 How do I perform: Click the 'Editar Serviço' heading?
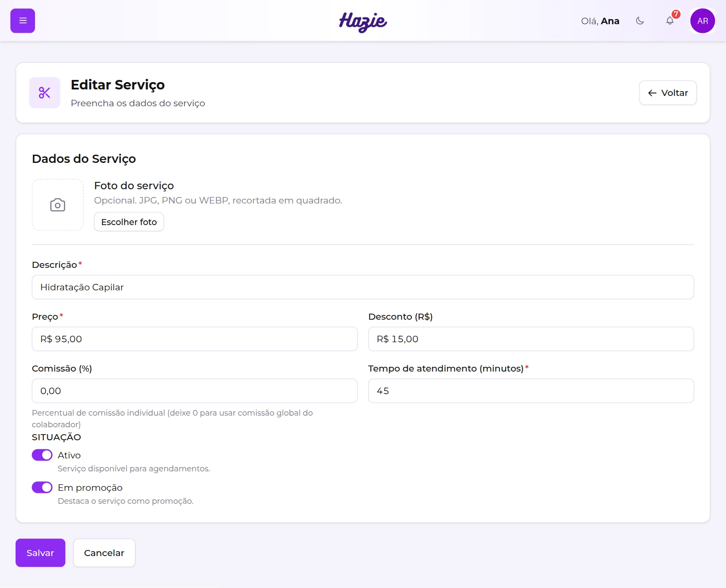[118, 85]
